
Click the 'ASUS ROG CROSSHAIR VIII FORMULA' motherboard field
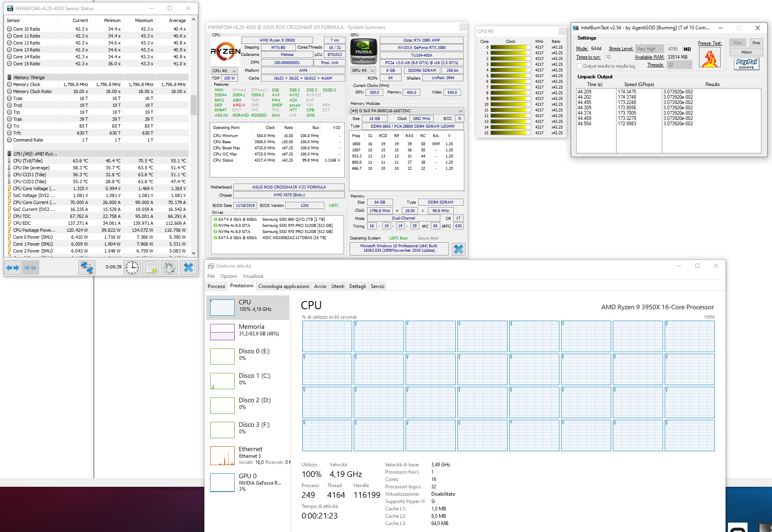click(289, 187)
